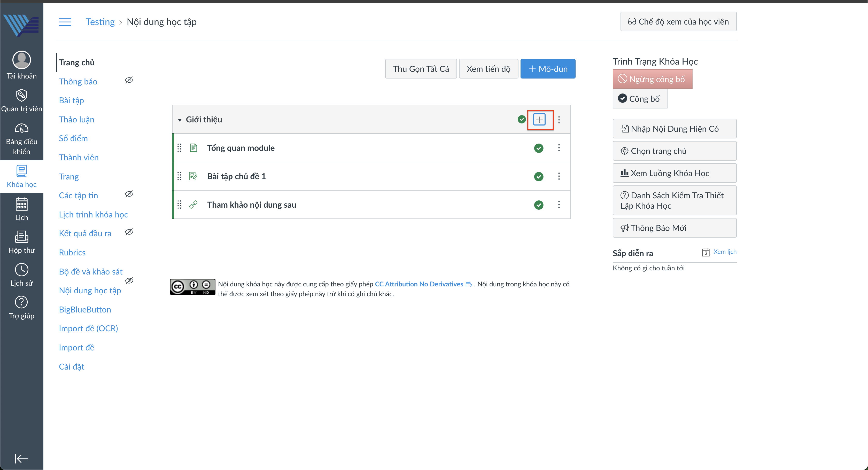The height and width of the screenshot is (470, 868).
Task: Toggle publish status of Tổng quan module
Action: [x=538, y=148]
